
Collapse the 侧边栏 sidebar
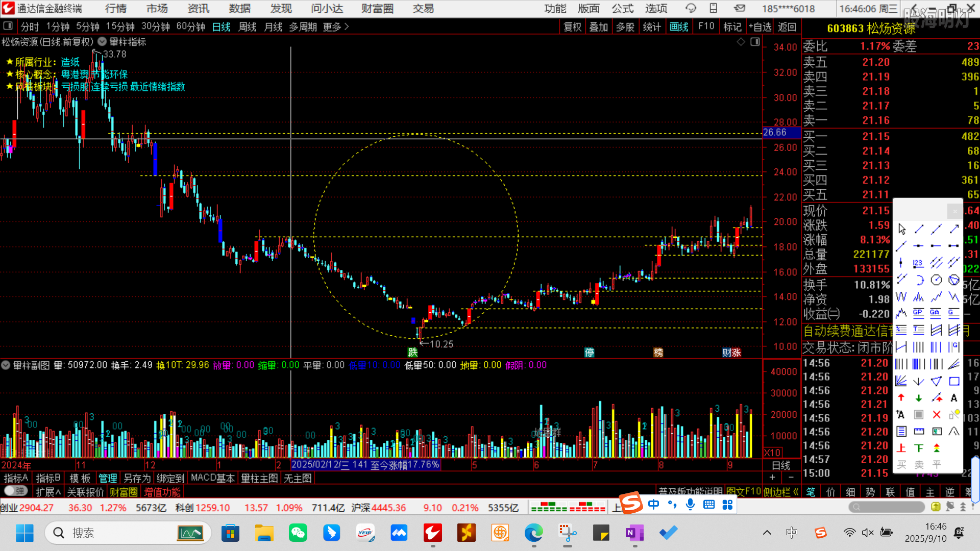781,492
